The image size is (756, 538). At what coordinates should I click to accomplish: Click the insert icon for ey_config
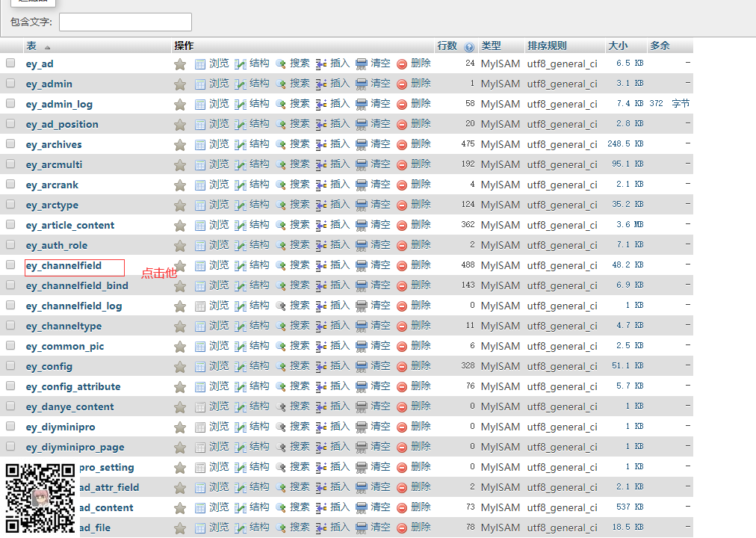click(321, 367)
